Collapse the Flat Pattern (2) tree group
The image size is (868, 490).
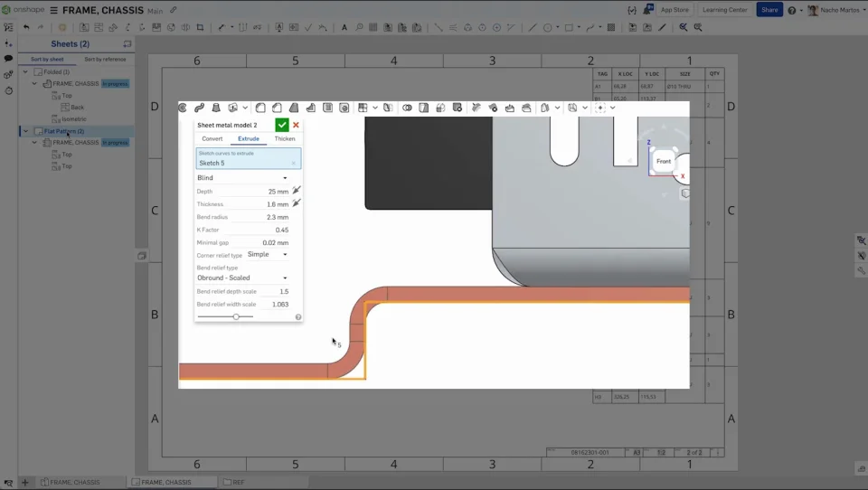(x=25, y=131)
